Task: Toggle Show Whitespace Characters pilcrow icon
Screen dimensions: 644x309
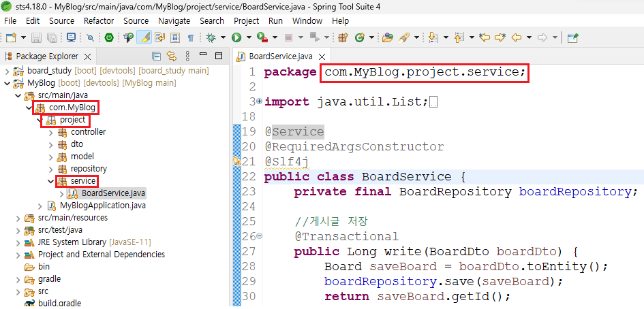Action: 191,37
